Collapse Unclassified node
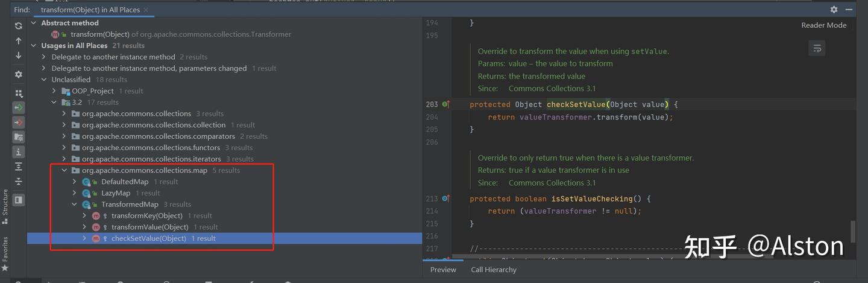Screen dimensions: 868x283 coord(44,80)
